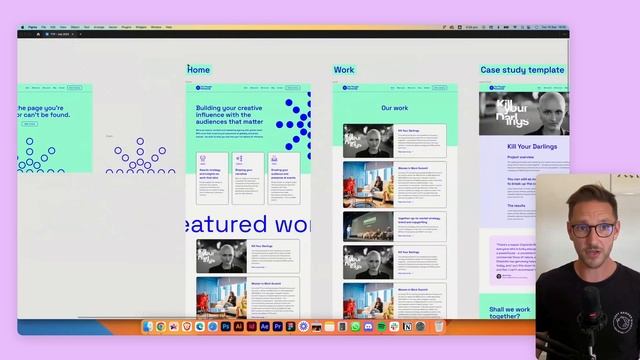
Task: Click the 404 page's small outlined button
Action: [29, 124]
